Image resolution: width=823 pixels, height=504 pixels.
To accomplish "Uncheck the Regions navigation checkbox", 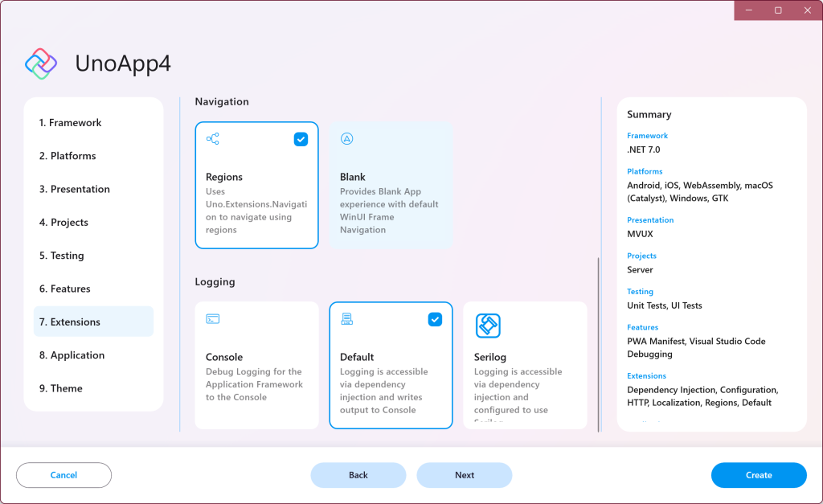I will pyautogui.click(x=301, y=140).
